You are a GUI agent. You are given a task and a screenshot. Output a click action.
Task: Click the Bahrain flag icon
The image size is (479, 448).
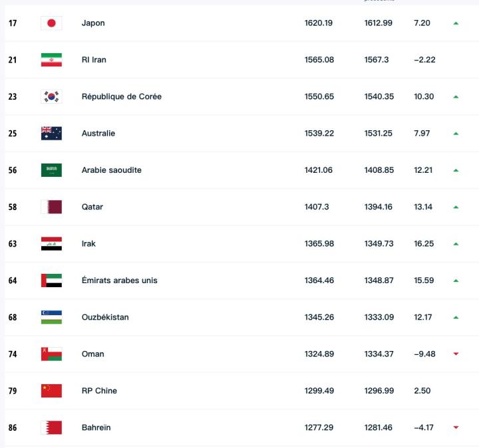point(51,427)
